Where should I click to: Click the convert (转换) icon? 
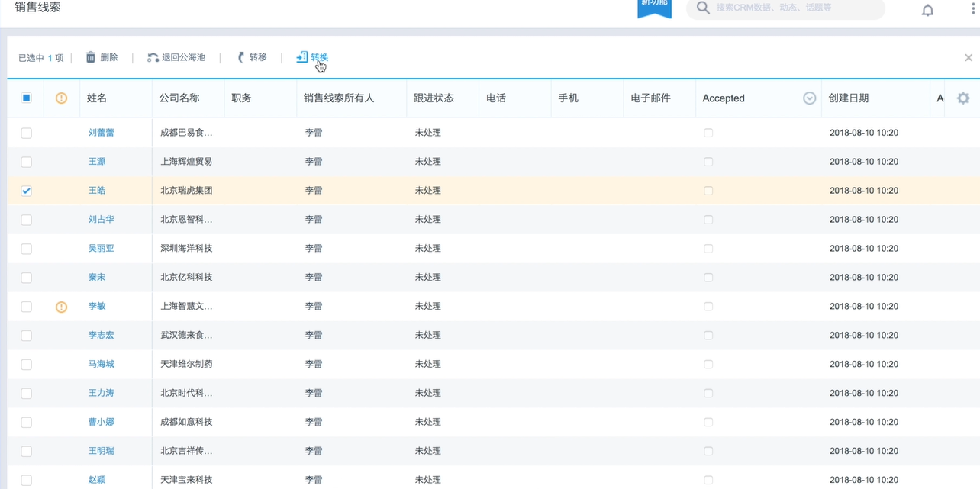click(302, 57)
